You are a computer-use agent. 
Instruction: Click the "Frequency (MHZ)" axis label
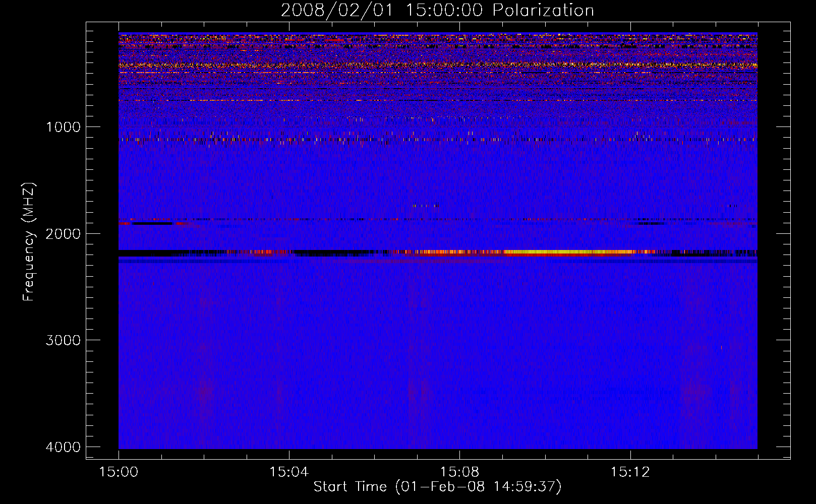pos(29,242)
